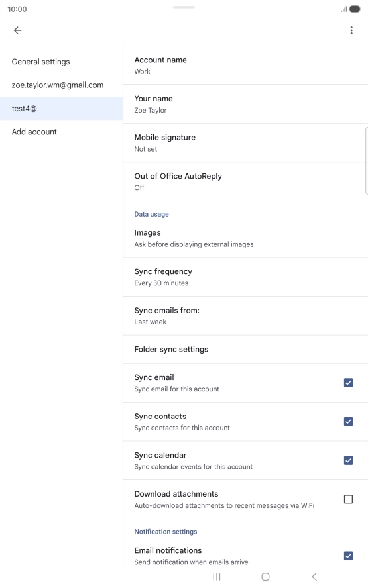Tap 'Last week' value text

pyautogui.click(x=151, y=322)
